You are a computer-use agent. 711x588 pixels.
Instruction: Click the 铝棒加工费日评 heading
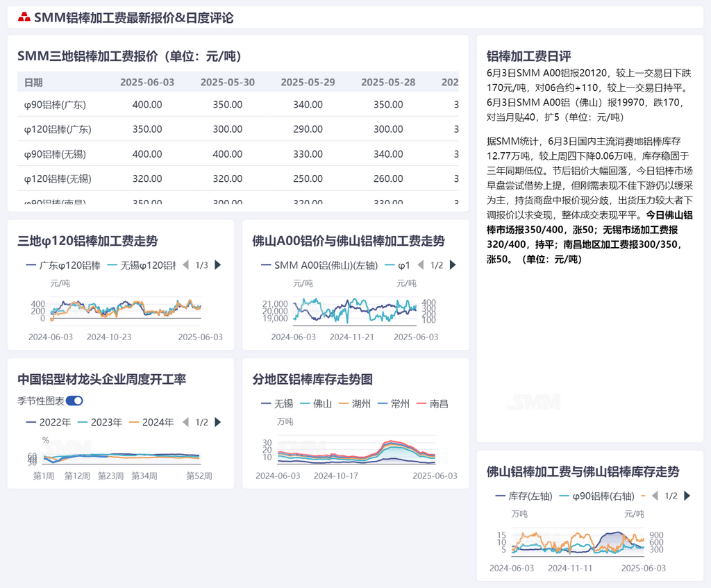tap(528, 56)
